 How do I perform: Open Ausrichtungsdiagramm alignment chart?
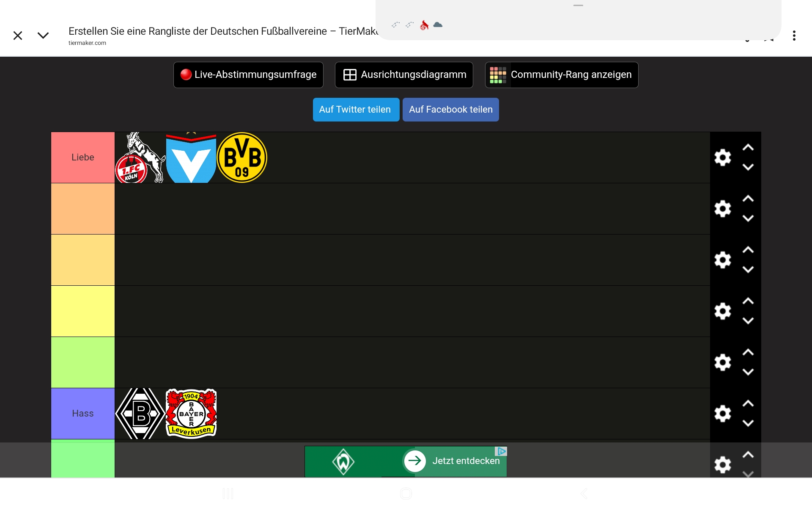(x=404, y=75)
